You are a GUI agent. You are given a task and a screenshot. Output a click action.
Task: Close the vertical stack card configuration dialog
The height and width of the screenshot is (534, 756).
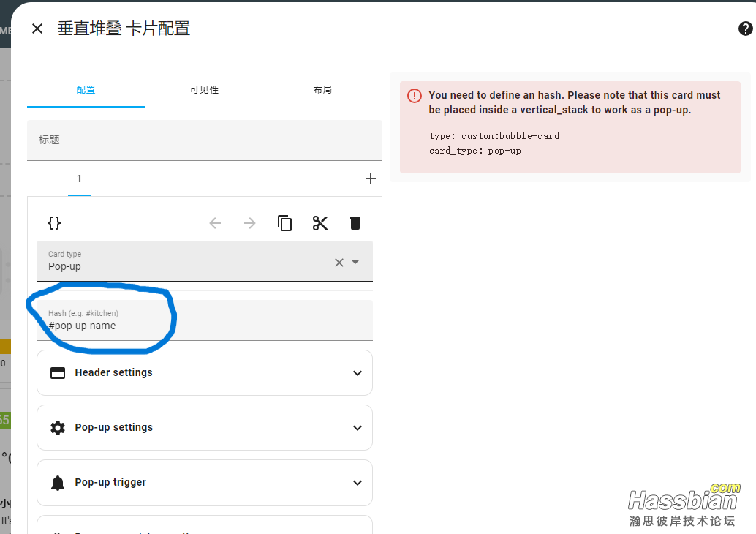[37, 29]
